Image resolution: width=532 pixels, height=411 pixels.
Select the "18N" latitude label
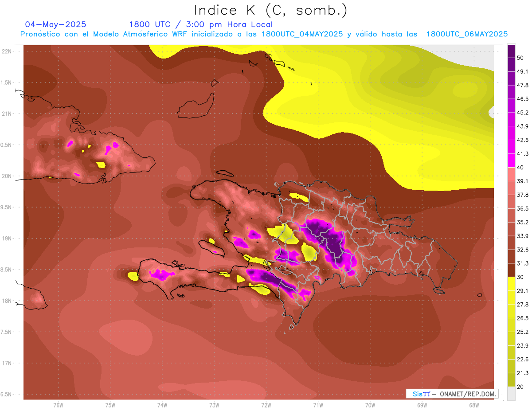(7, 301)
